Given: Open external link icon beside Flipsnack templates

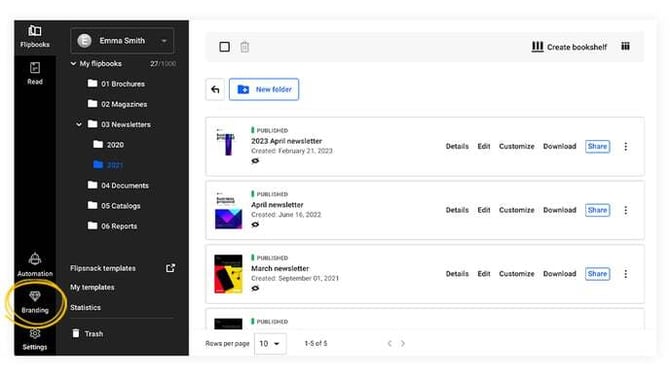Looking at the screenshot, I should [x=170, y=268].
